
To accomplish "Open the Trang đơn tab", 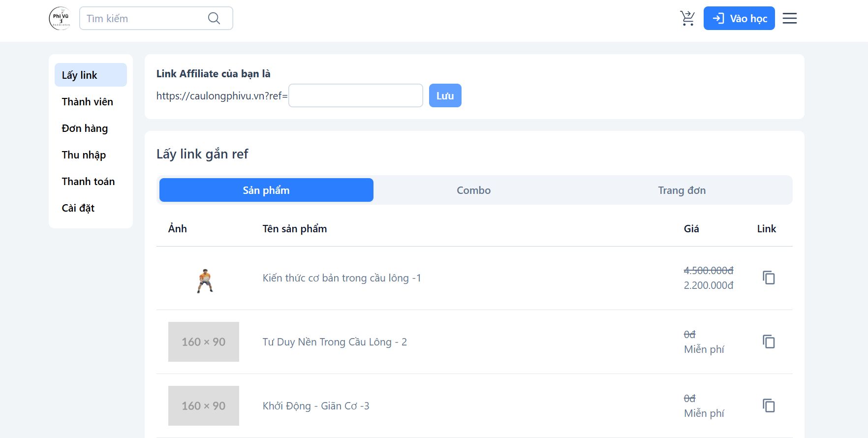I will pos(682,190).
